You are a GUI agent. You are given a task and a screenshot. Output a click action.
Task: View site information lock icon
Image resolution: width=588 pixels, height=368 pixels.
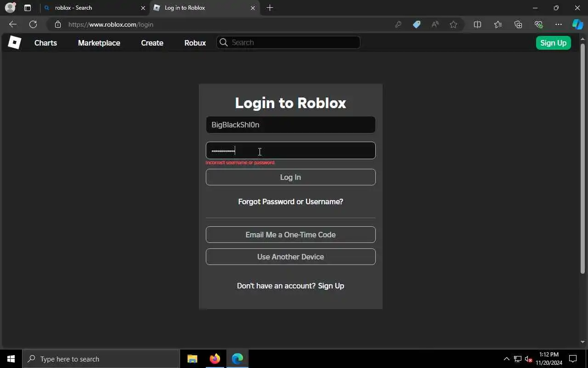(58, 24)
